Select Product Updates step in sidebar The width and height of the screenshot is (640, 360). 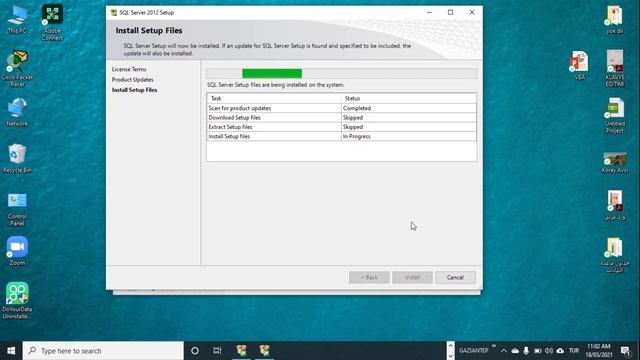tap(133, 80)
